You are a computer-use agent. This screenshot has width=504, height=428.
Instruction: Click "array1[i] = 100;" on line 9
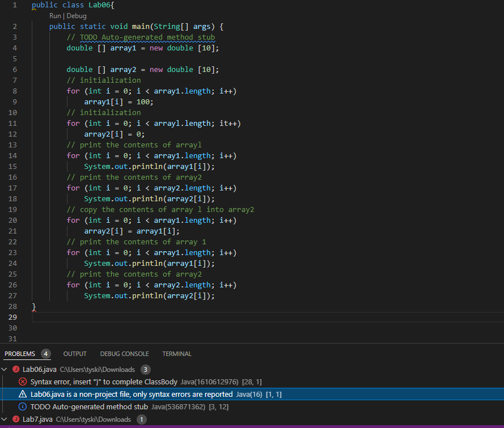point(118,102)
